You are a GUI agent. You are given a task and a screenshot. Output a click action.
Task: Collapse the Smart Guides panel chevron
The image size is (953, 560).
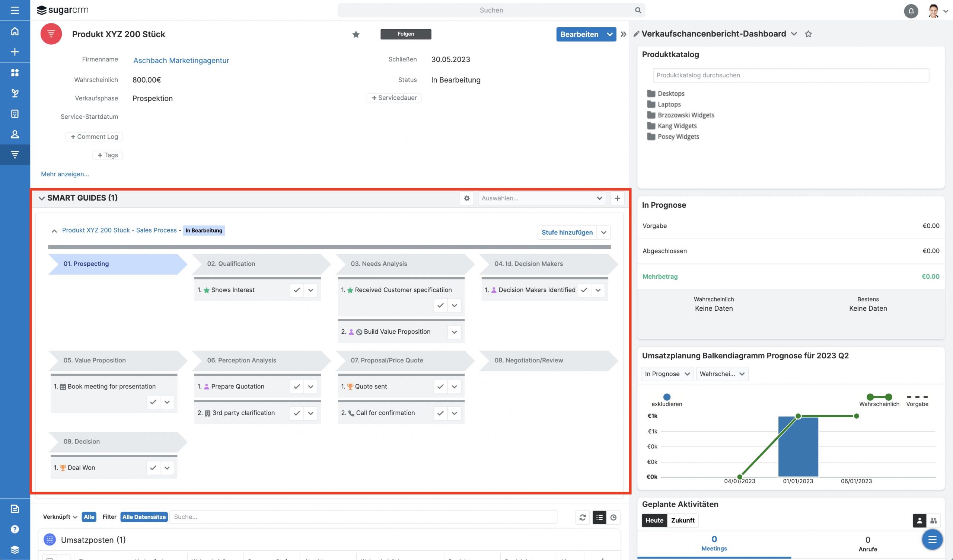pyautogui.click(x=41, y=198)
